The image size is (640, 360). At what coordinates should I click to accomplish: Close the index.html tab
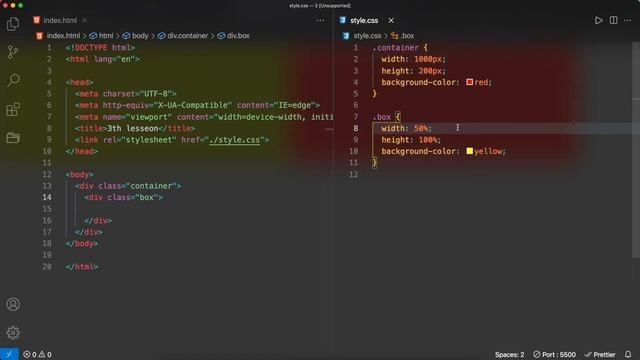click(x=84, y=20)
